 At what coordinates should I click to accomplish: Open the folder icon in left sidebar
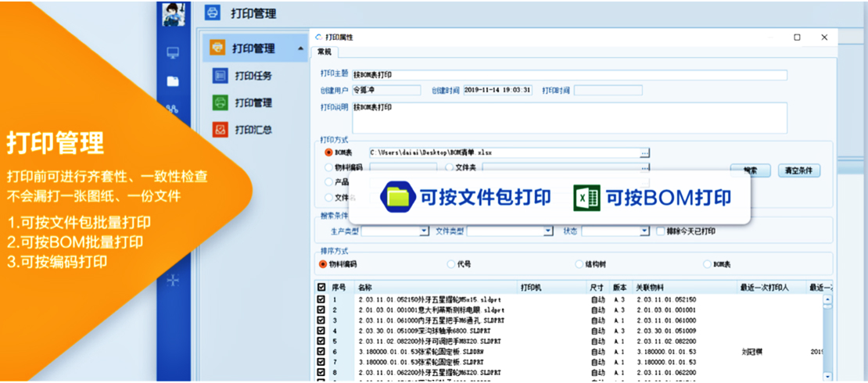[173, 81]
